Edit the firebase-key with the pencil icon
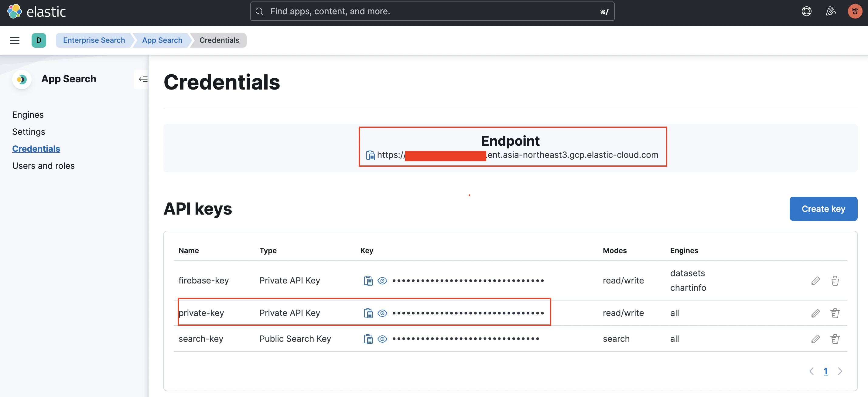868x397 pixels. pos(815,280)
